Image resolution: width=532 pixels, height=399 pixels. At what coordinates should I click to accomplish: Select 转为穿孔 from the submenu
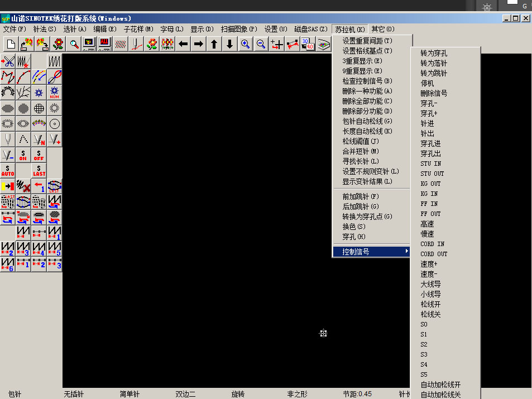(433, 53)
